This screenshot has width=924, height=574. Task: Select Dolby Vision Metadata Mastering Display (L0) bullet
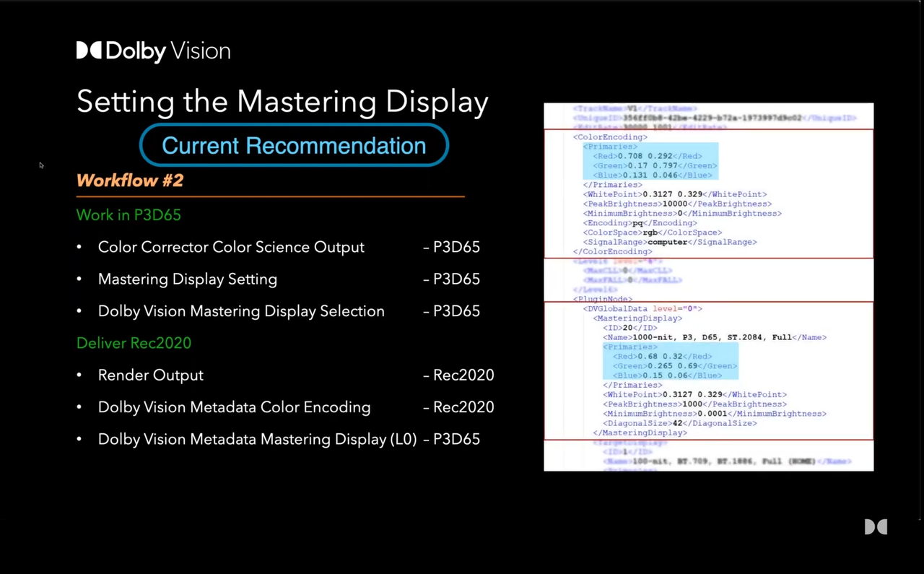coord(258,439)
